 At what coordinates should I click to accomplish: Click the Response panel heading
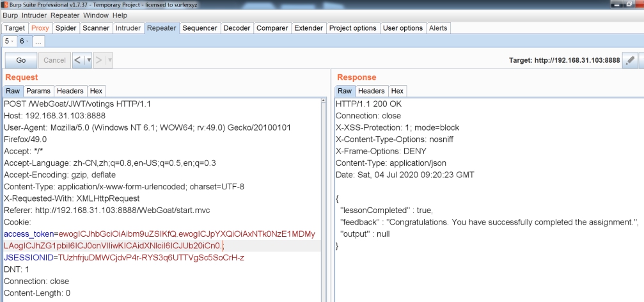pos(356,77)
